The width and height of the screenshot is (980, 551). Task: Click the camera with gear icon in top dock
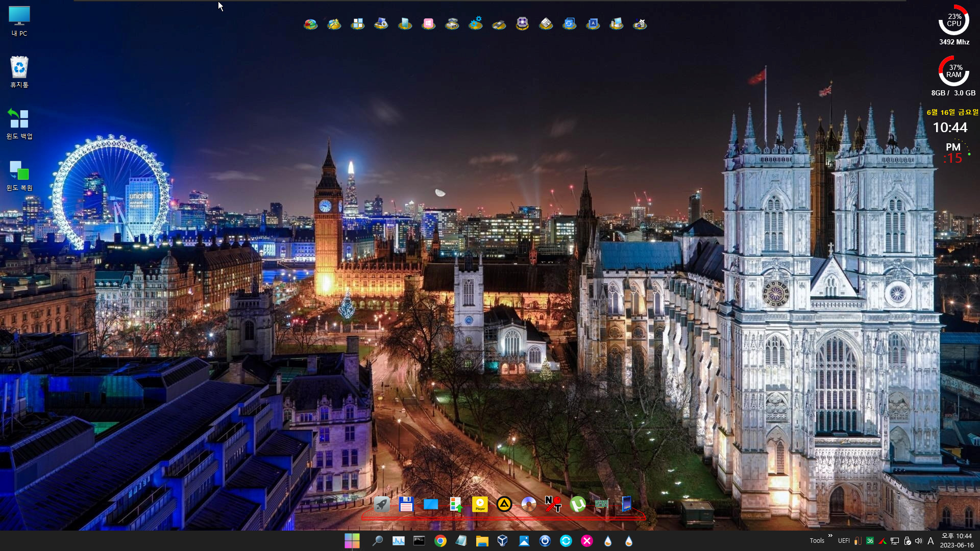click(x=640, y=24)
